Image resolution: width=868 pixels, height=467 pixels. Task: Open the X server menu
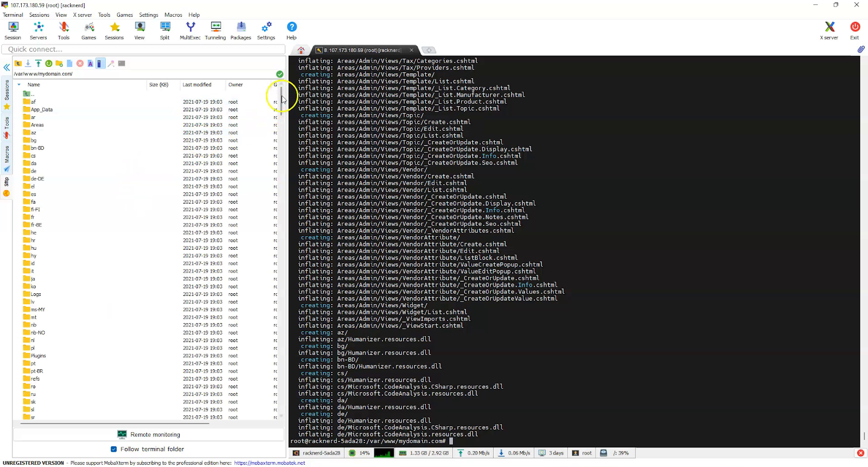click(82, 15)
